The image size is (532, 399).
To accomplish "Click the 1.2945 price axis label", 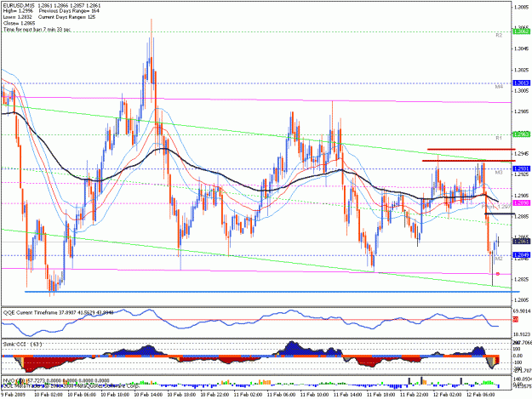I will point(522,154).
